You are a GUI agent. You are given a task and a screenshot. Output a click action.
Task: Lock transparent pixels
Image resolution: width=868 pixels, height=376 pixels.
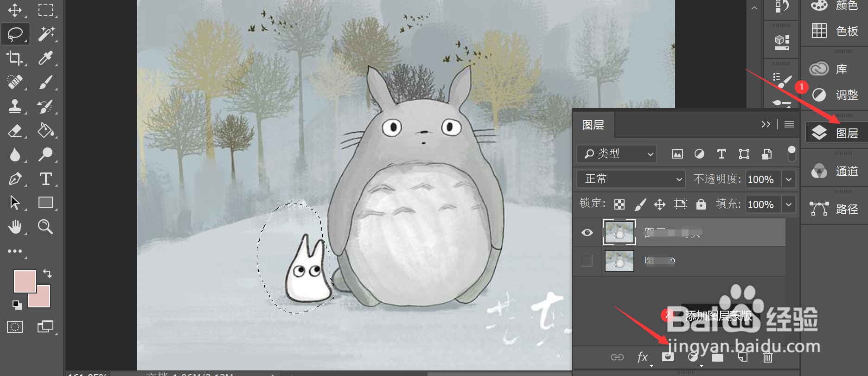click(619, 204)
